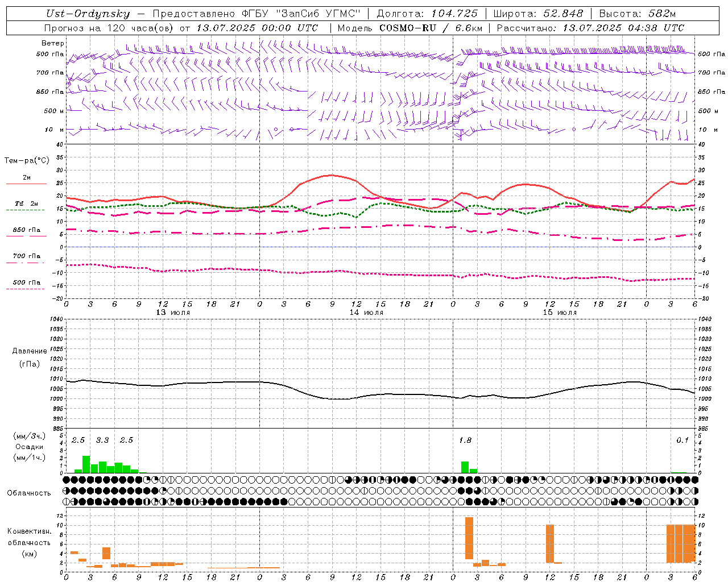Click the (мм/1ч.) unit label

(x=30, y=458)
